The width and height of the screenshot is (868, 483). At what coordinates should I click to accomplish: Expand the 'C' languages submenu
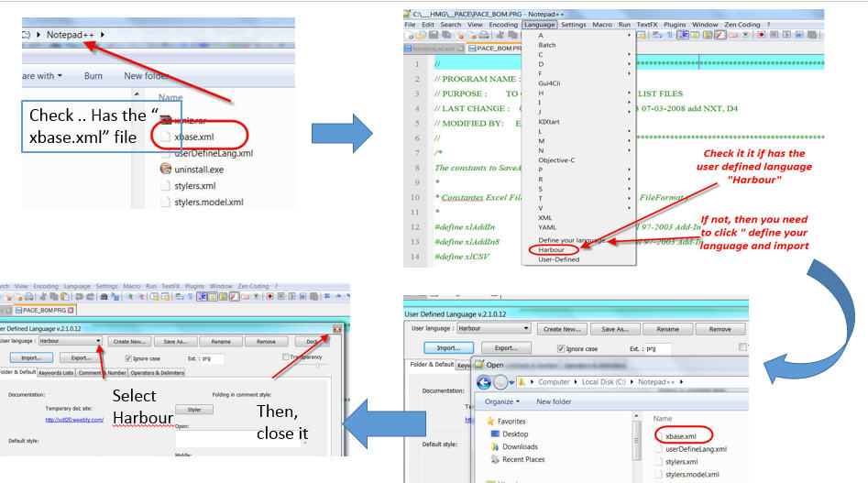(x=585, y=55)
